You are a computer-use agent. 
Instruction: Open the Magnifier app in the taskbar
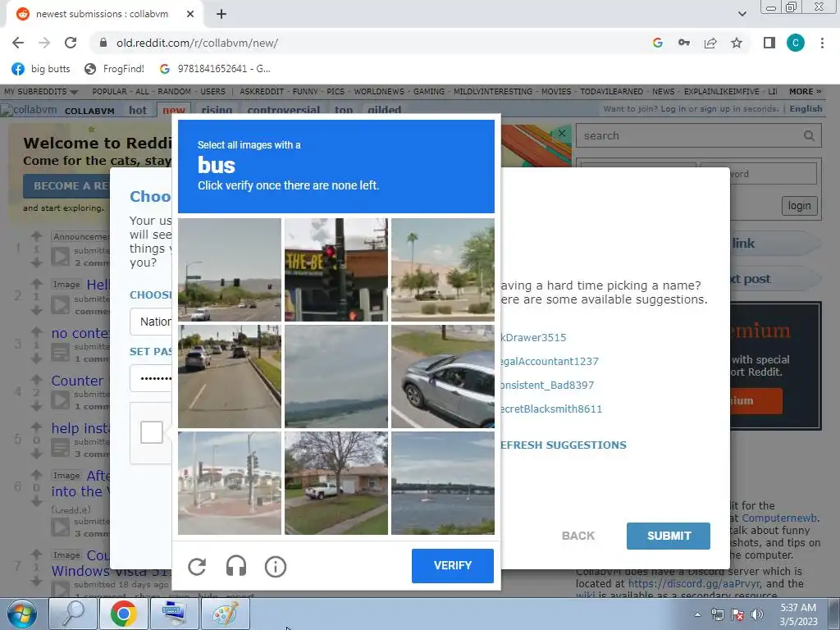[x=73, y=614]
